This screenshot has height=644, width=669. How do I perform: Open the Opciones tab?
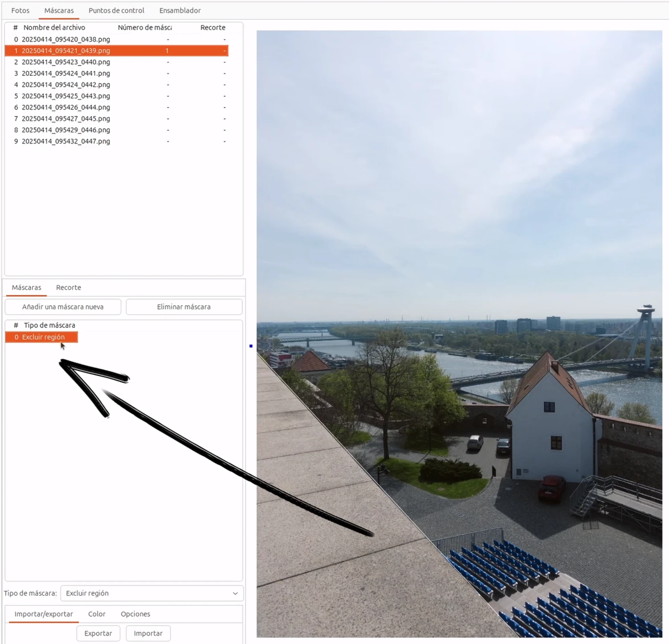pos(135,614)
